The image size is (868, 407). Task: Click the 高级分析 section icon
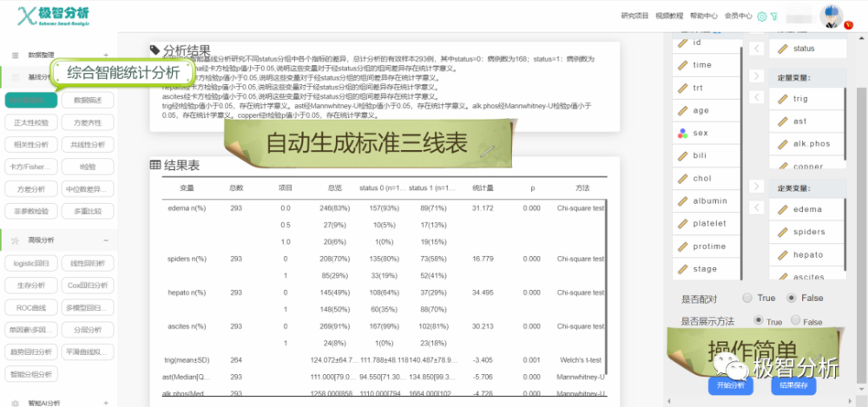[x=15, y=240]
